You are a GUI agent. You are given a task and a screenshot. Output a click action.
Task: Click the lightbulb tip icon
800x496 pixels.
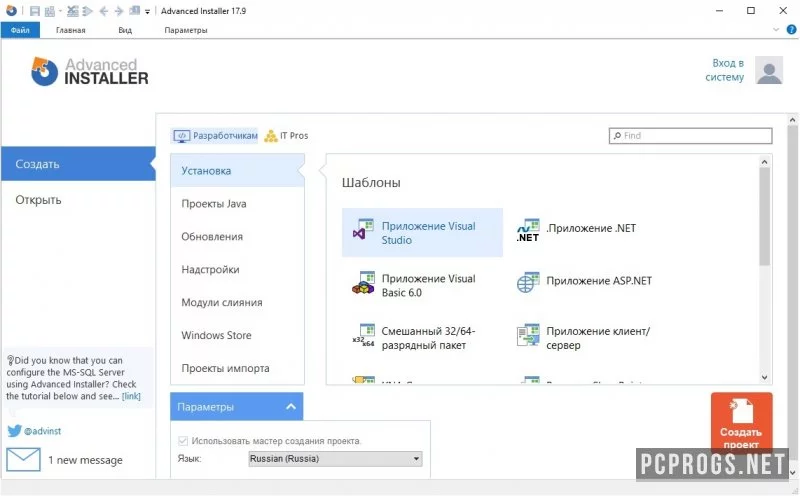pyautogui.click(x=10, y=360)
